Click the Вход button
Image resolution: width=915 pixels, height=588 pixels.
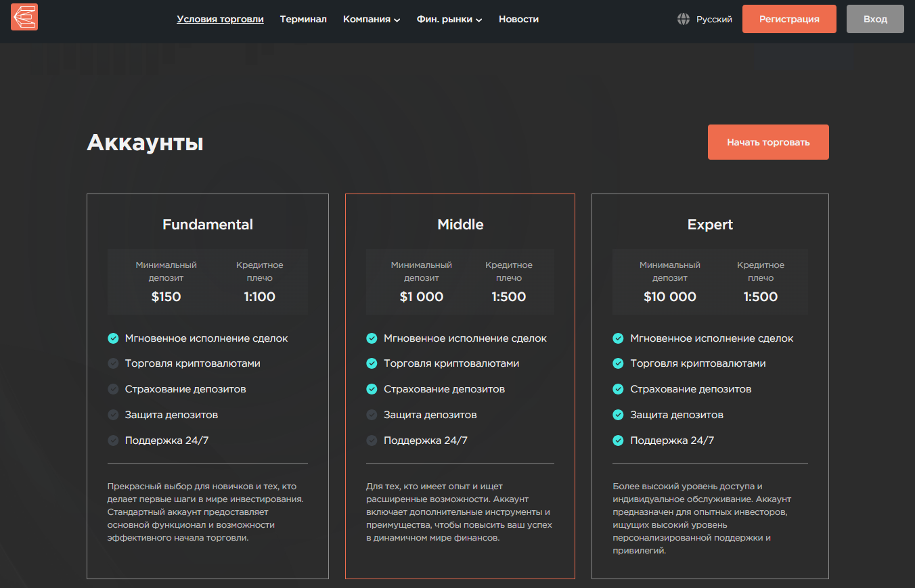[x=875, y=19]
